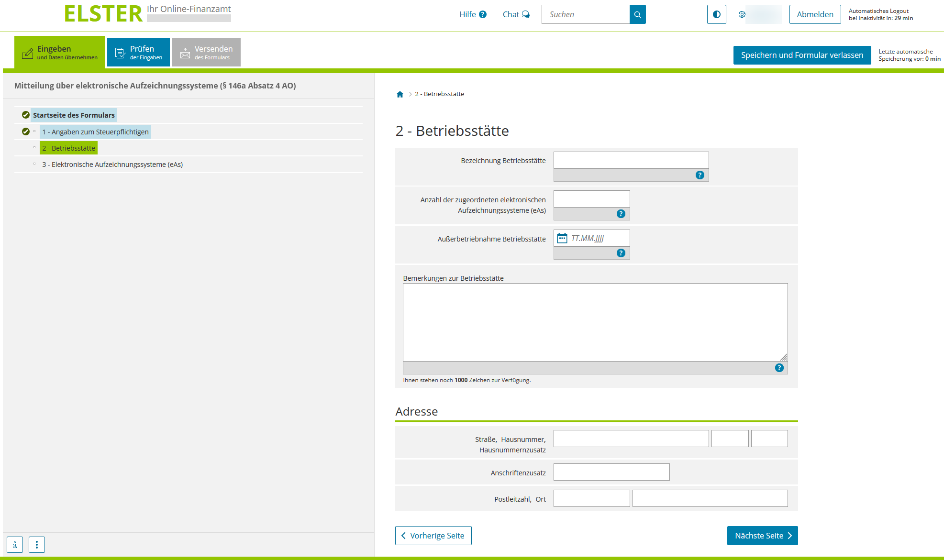Toggle the contrast mode button
The width and height of the screenshot is (944, 560).
point(716,14)
